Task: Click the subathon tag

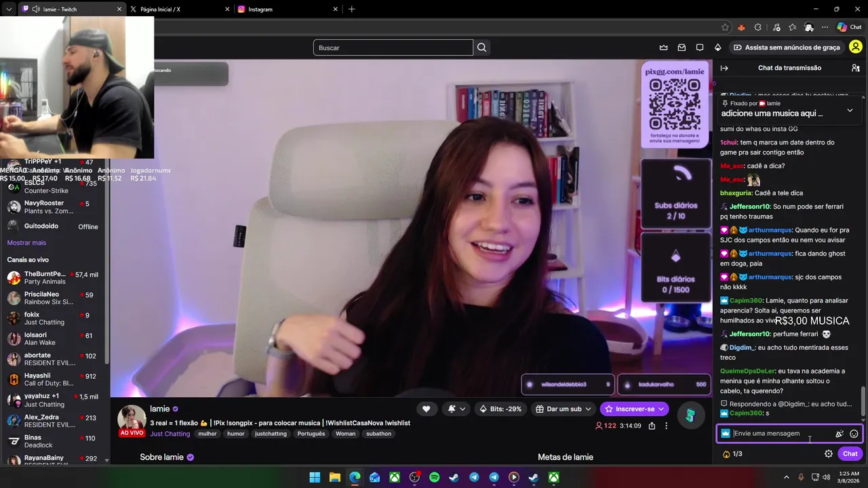Action: tap(378, 434)
